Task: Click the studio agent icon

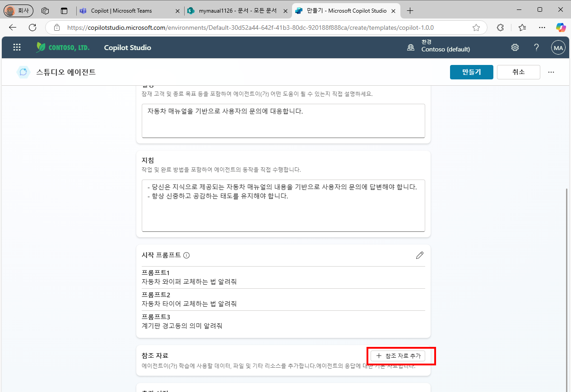Action: tap(23, 72)
